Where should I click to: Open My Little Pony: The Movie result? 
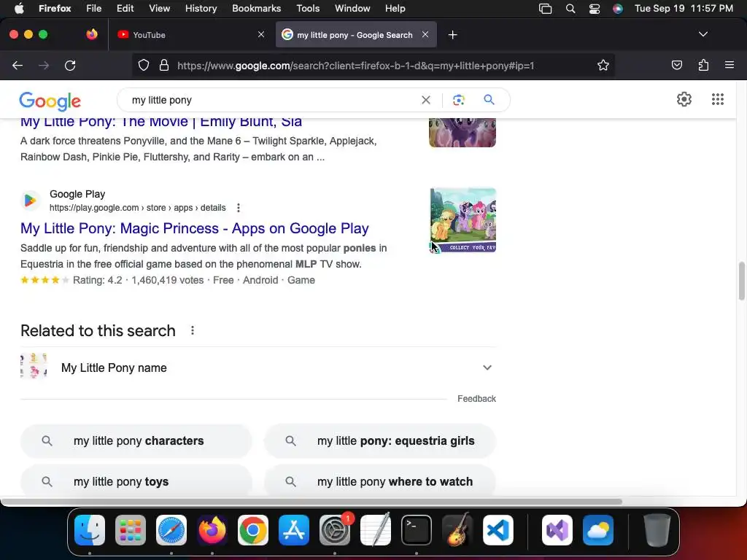tap(161, 122)
